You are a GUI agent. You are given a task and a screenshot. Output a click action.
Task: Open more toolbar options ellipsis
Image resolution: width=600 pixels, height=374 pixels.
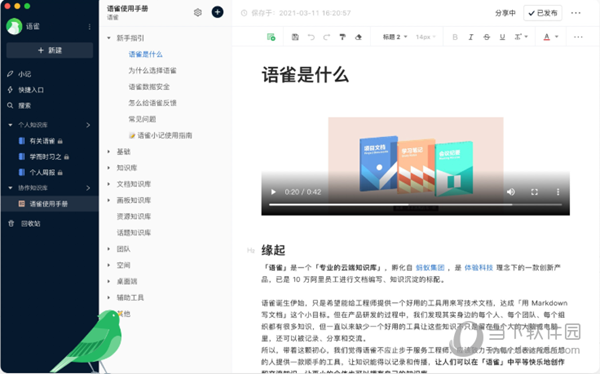click(578, 37)
